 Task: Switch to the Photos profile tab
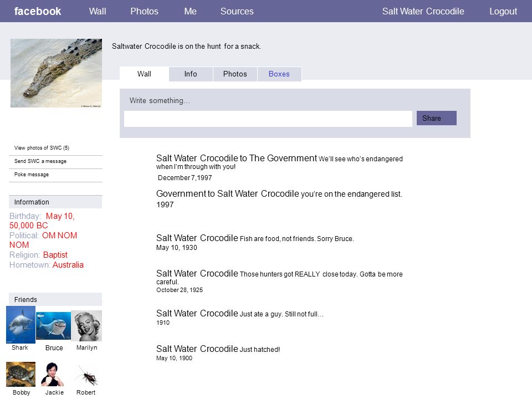[x=235, y=74]
